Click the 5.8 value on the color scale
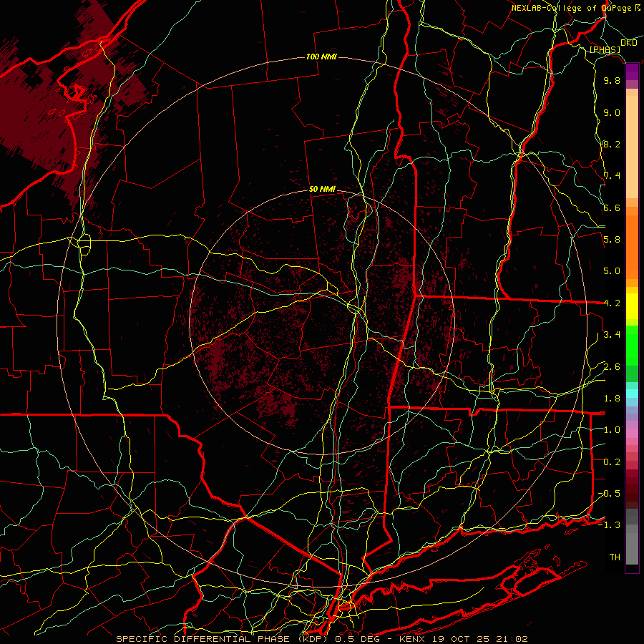The width and height of the screenshot is (644, 644). pos(612,240)
